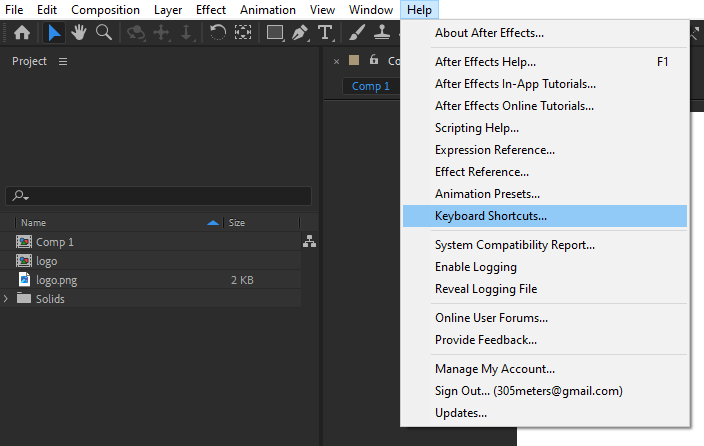Open the Project panel hamburger menu
Image resolution: width=704 pixels, height=446 pixels.
coord(63,62)
